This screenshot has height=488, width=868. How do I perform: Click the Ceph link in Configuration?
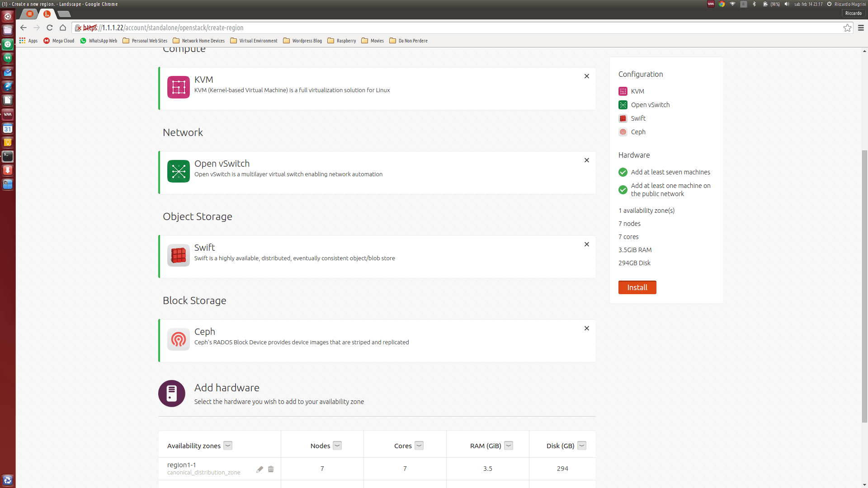pos(638,132)
